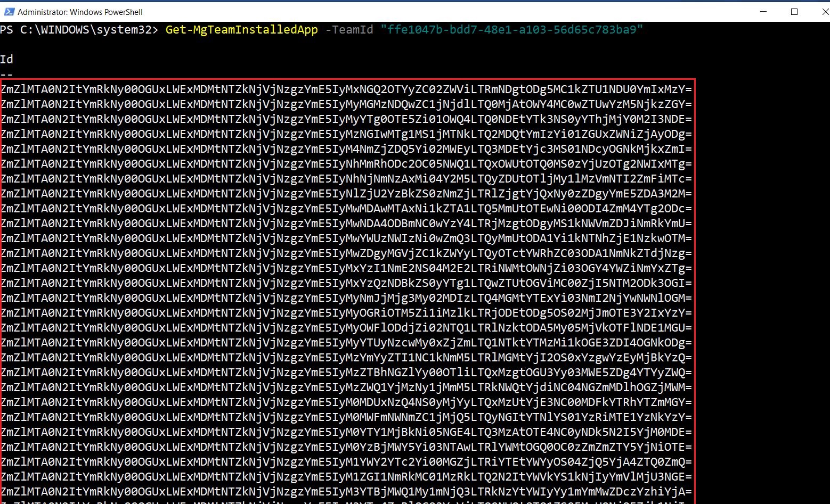The height and width of the screenshot is (504, 830).
Task: Select the output row ending in YzhiYjA=
Action: coord(346,492)
